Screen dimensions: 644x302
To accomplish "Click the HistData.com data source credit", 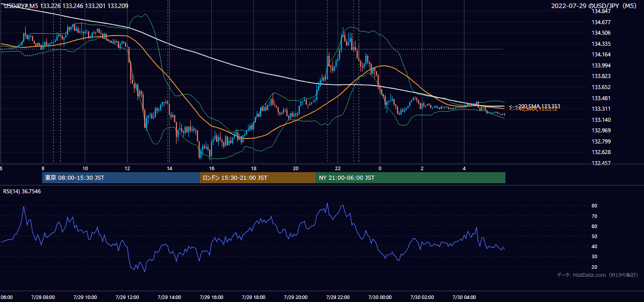I will coord(598,275).
